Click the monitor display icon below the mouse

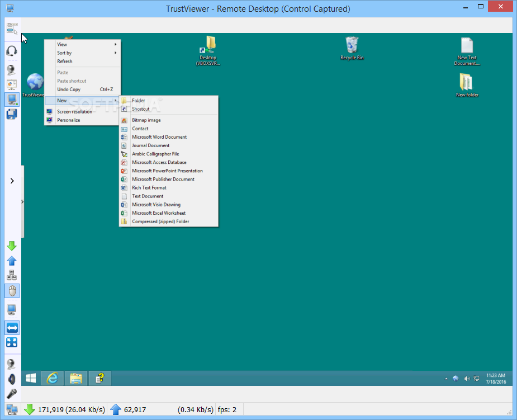click(12, 309)
